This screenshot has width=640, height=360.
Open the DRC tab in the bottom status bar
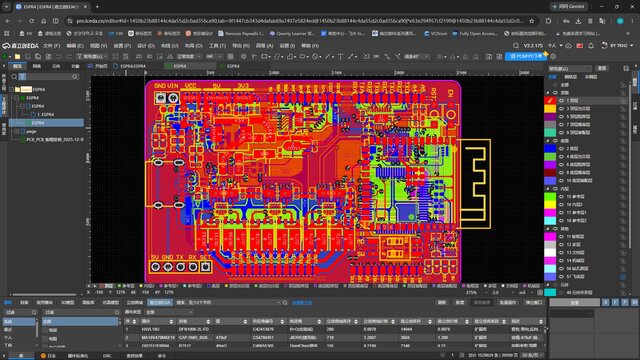click(107, 356)
